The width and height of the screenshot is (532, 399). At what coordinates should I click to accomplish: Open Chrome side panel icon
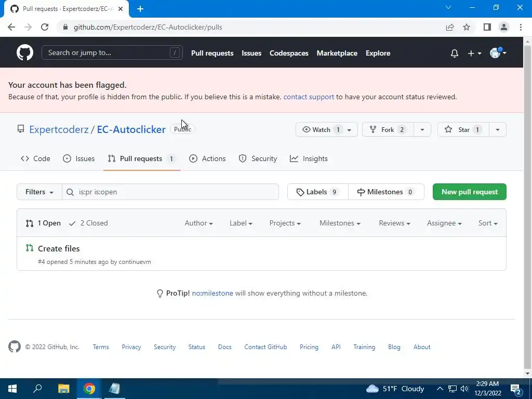[x=487, y=27]
